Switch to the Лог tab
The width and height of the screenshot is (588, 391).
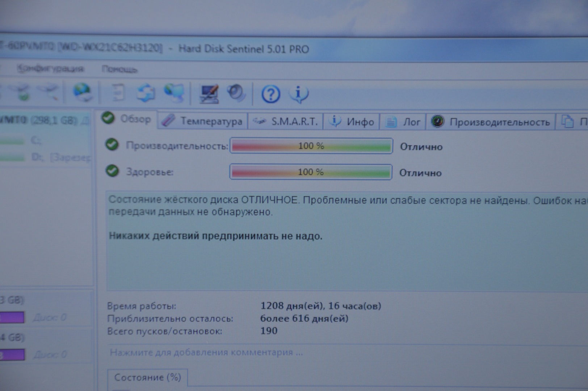(x=403, y=122)
